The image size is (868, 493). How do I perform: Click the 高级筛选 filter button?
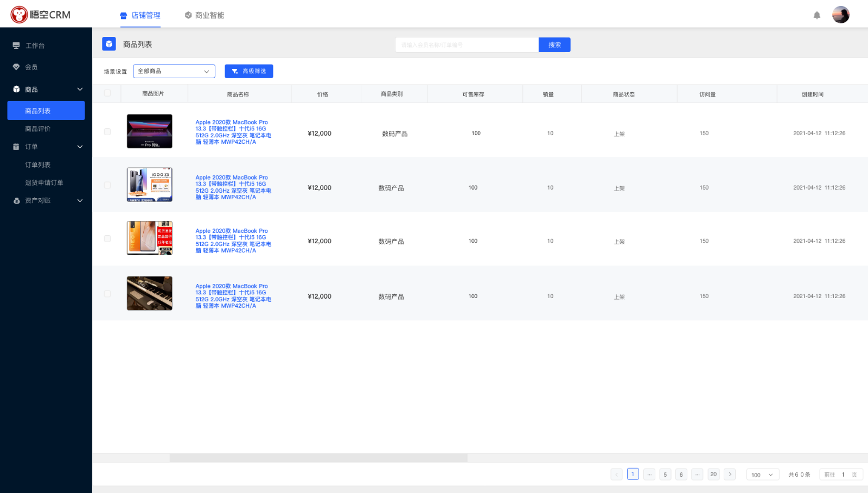[x=249, y=71]
